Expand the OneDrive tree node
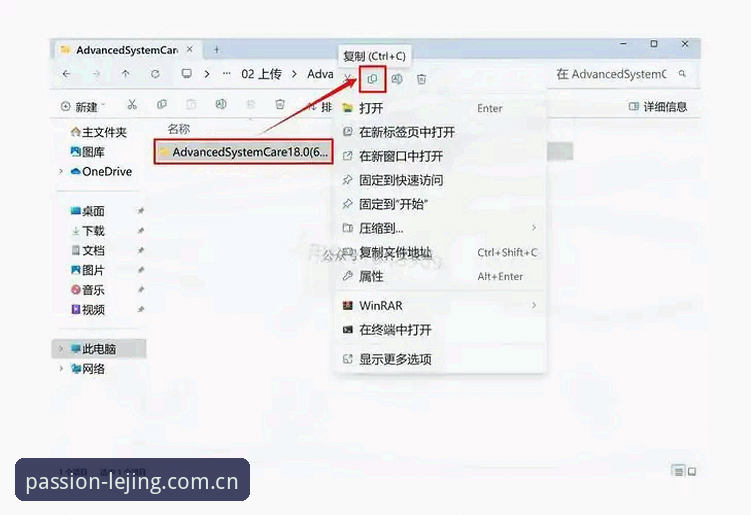The height and width of the screenshot is (515, 751). coord(61,171)
